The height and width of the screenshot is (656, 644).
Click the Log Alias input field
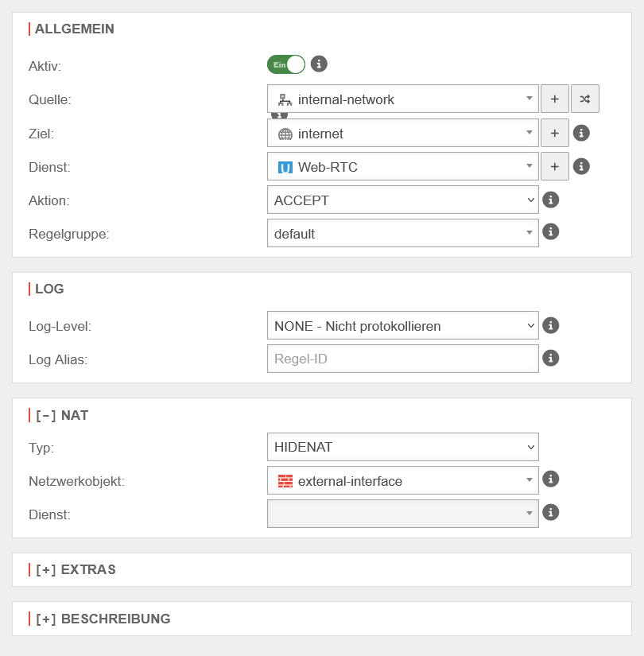(402, 359)
